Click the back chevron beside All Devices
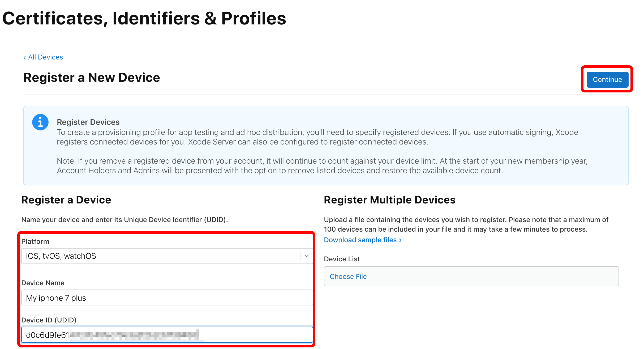644x349 pixels. point(25,58)
